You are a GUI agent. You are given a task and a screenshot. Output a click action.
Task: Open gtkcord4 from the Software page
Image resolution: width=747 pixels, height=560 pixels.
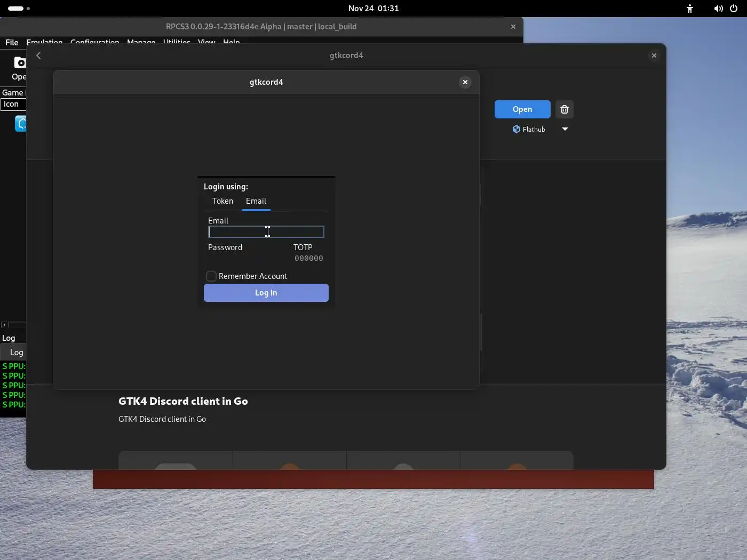coord(522,109)
